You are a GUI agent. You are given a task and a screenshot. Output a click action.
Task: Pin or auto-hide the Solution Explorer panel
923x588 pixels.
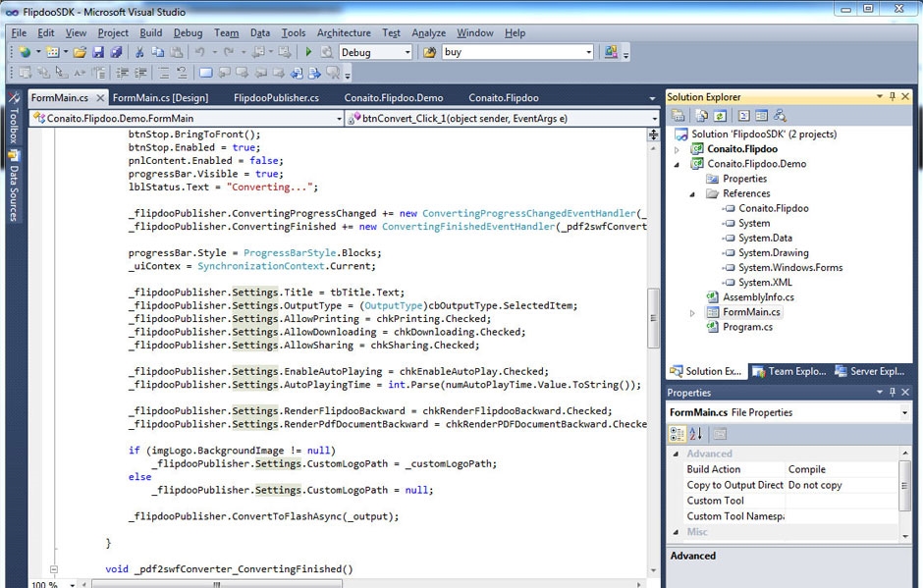click(x=893, y=96)
